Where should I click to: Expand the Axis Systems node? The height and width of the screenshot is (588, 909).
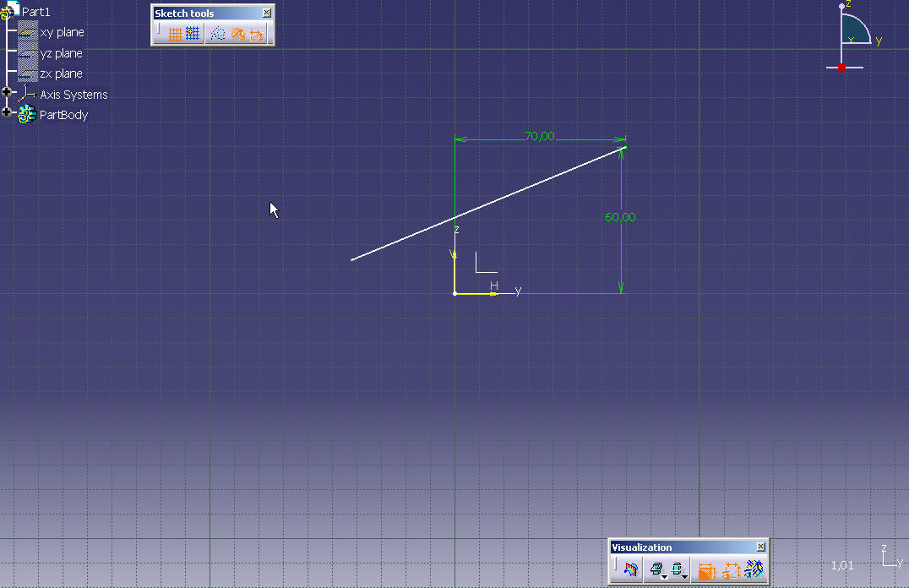[7, 91]
